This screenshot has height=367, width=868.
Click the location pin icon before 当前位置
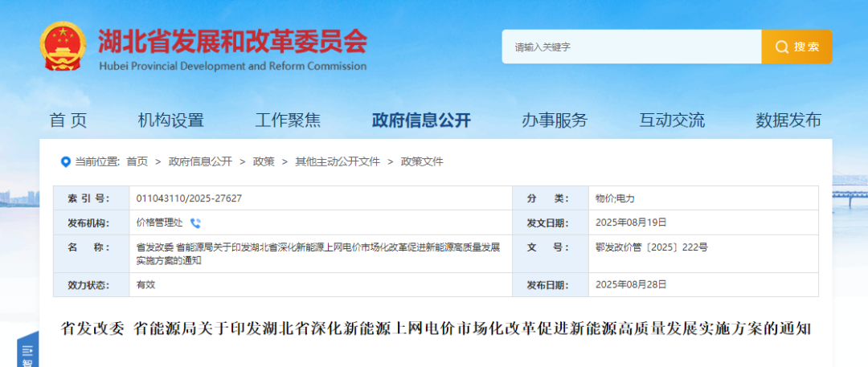click(x=66, y=161)
